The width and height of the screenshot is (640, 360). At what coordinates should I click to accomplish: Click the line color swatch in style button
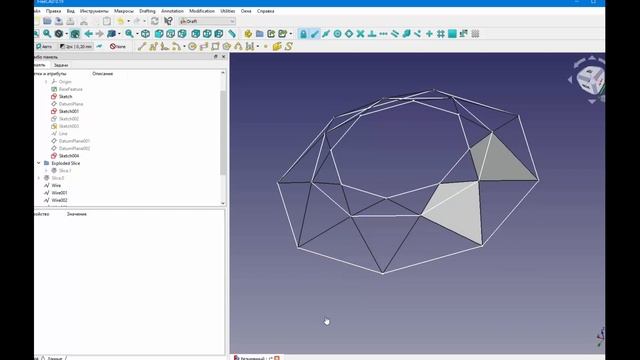coord(62,47)
